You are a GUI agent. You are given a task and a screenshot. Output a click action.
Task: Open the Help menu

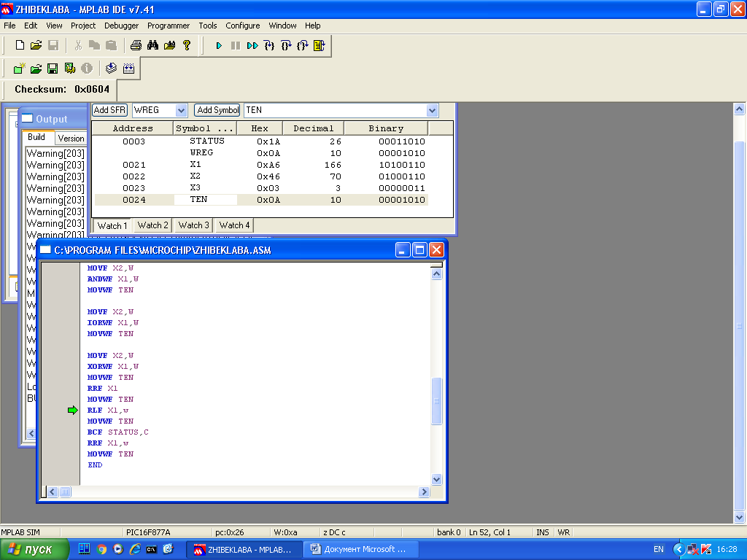coord(312,26)
